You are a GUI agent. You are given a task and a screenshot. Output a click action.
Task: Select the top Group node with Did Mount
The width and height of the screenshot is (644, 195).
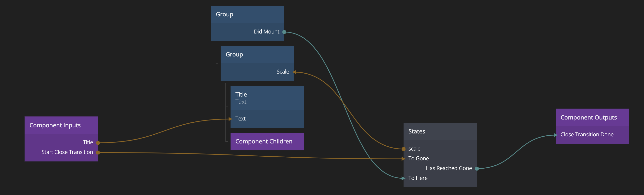247,14
